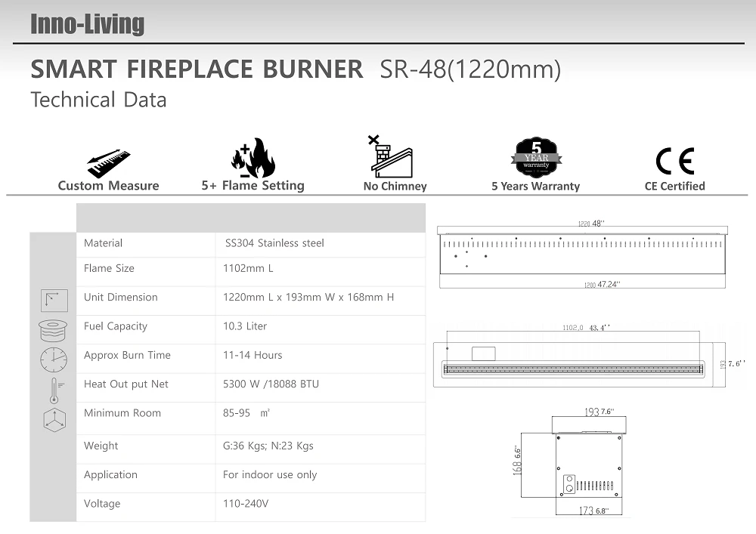Click the 5+ Flame Setting fire icon
Screen dimensions: 756x534
pos(253,158)
